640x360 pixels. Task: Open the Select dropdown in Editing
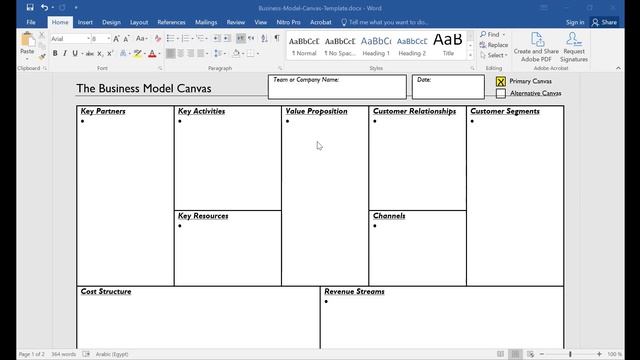(494, 55)
